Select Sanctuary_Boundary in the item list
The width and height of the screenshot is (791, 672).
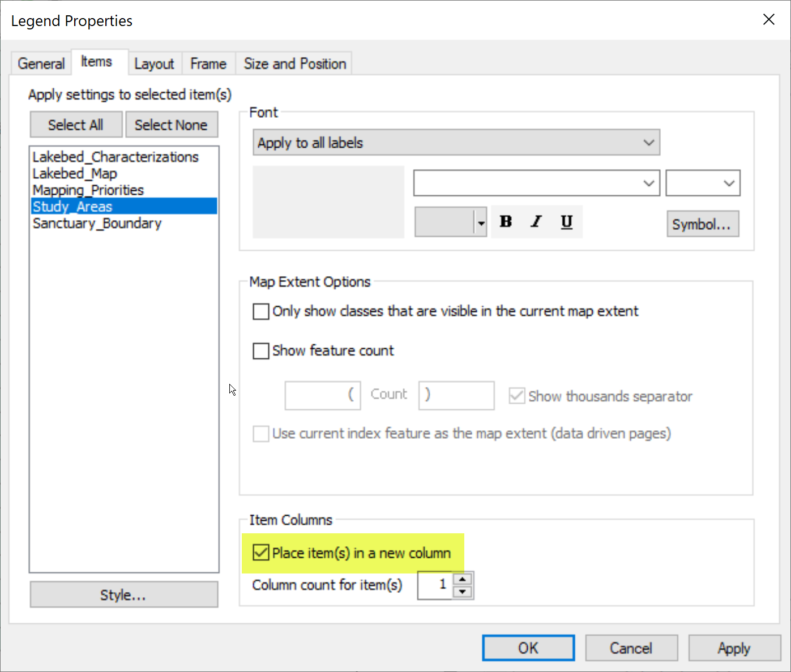(97, 222)
